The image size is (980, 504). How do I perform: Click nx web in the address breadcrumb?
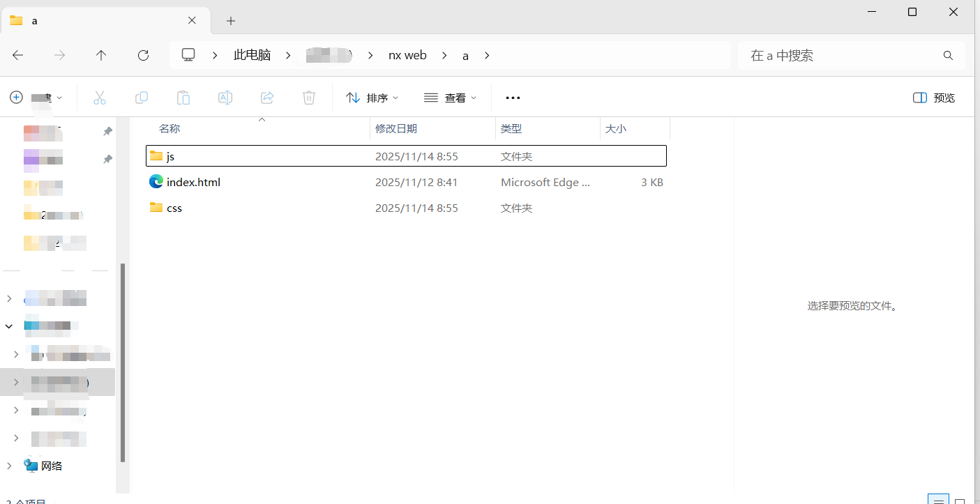407,55
